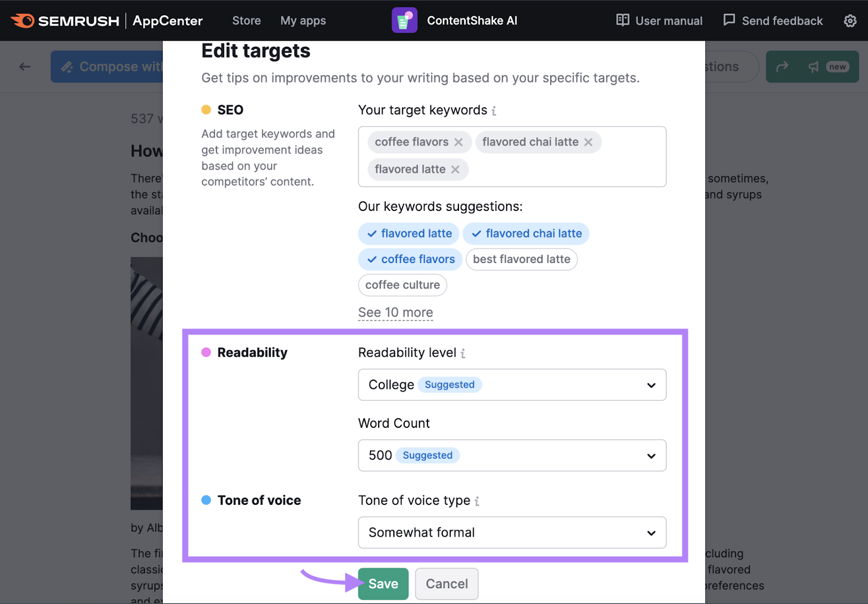Go to the Store menu
This screenshot has width=868, height=604.
246,21
